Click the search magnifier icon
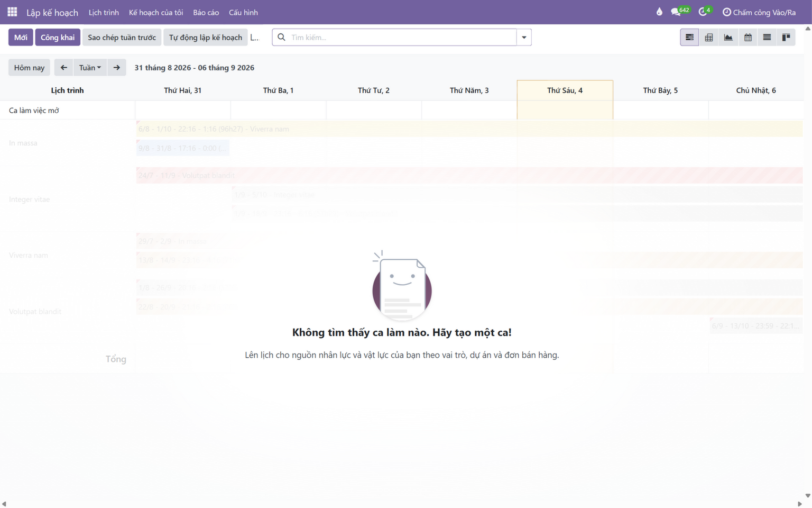This screenshot has width=812, height=508. tap(281, 37)
